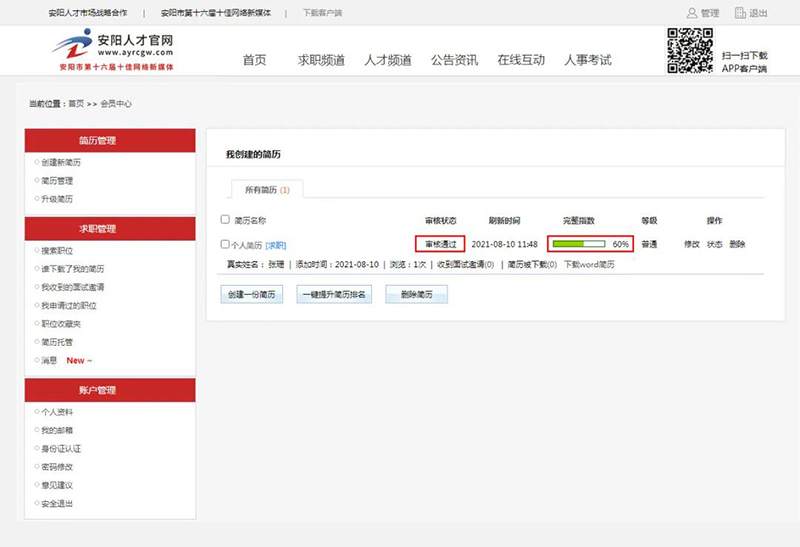Check the 个人简历 resume checkbox
Screen dimensions: 800x547
tap(225, 244)
